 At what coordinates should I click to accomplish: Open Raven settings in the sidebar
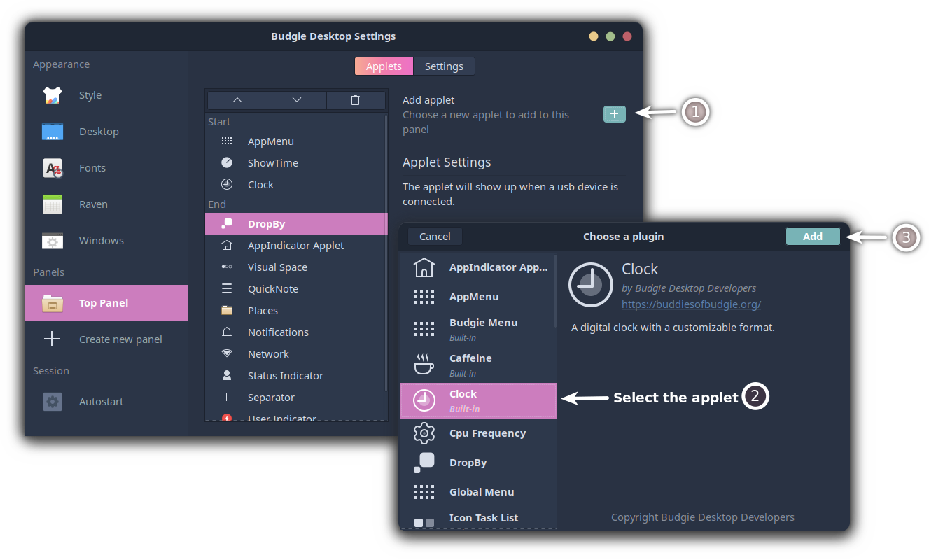(93, 204)
